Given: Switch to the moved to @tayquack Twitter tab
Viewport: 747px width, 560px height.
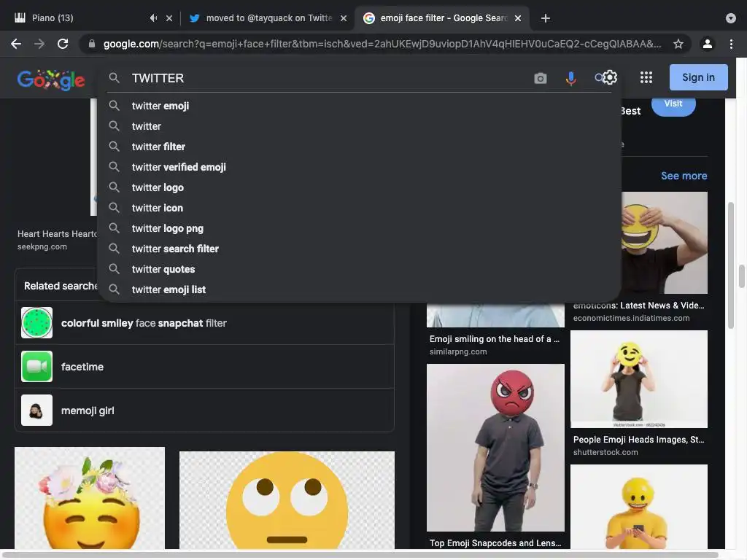Looking at the screenshot, I should 268,18.
